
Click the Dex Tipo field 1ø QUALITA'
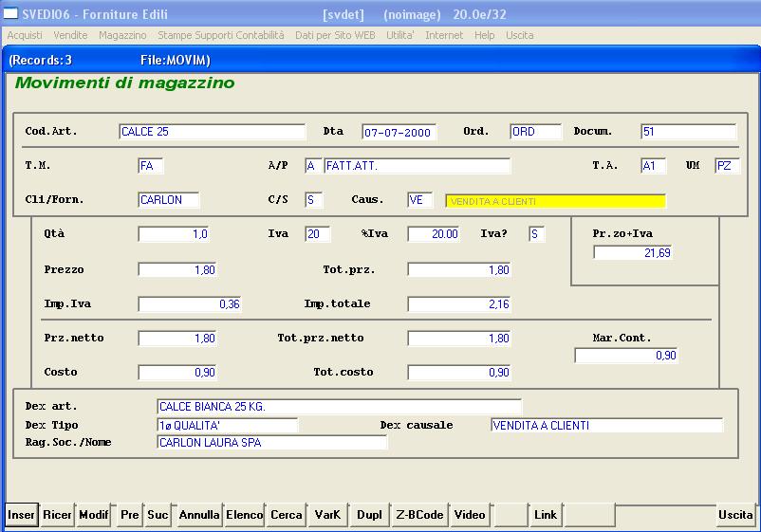(227, 425)
